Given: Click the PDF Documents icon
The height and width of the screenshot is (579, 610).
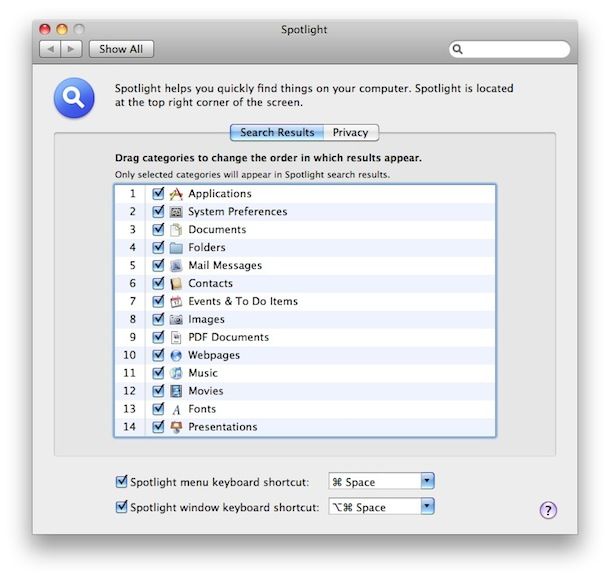Looking at the screenshot, I should (176, 337).
